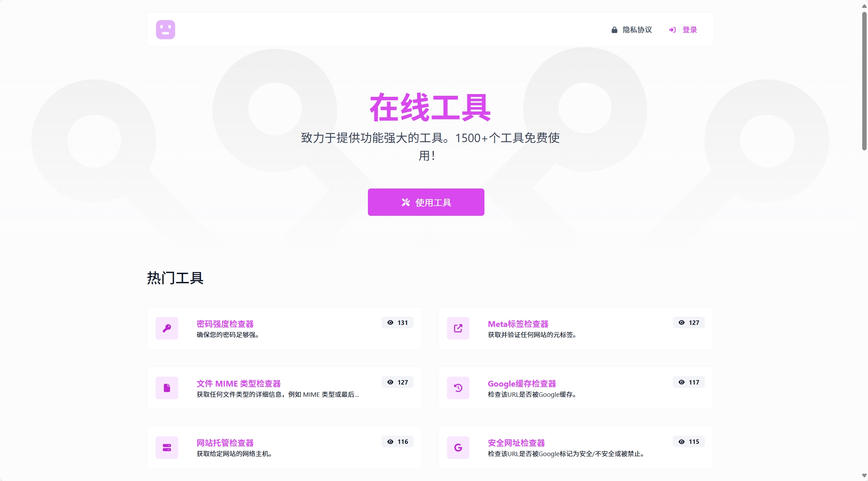Viewport: 868px width, 481px height.
Task: Click the external link icon for Meta标签检查器
Action: [x=458, y=328]
